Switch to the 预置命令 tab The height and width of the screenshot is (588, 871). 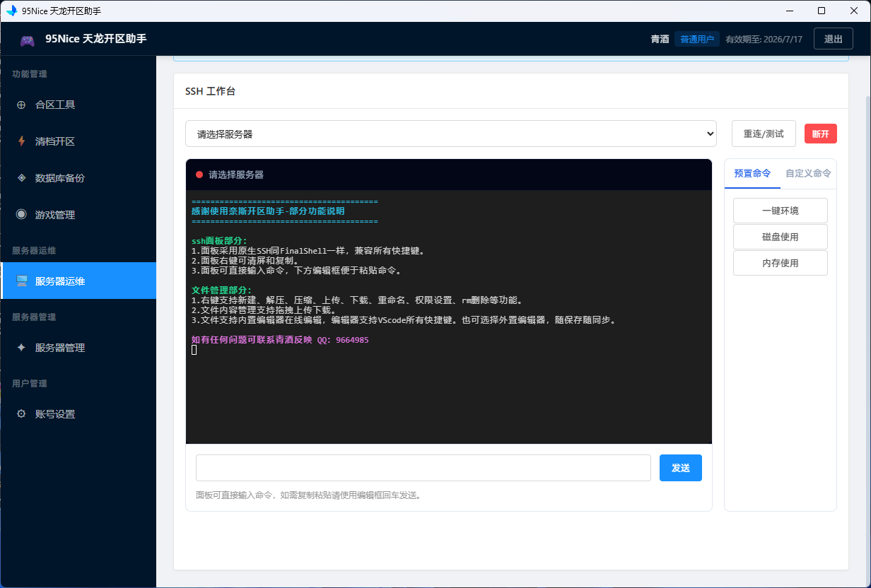tap(752, 173)
